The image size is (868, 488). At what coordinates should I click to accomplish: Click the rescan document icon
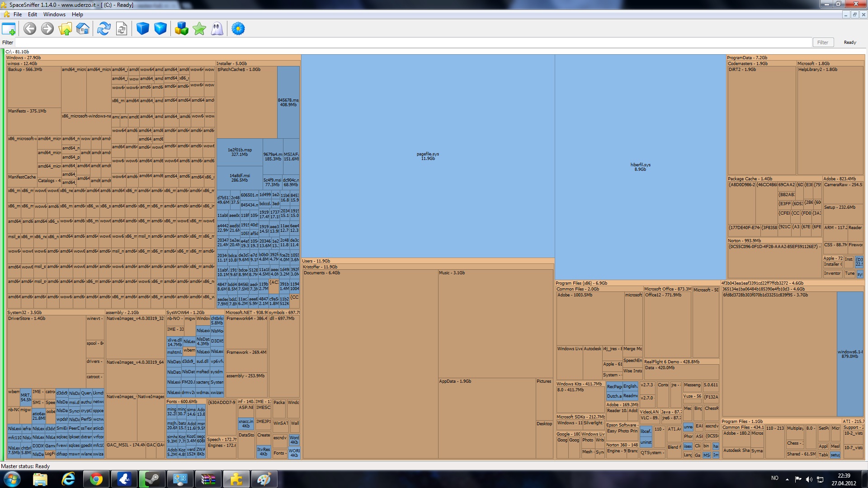(122, 29)
